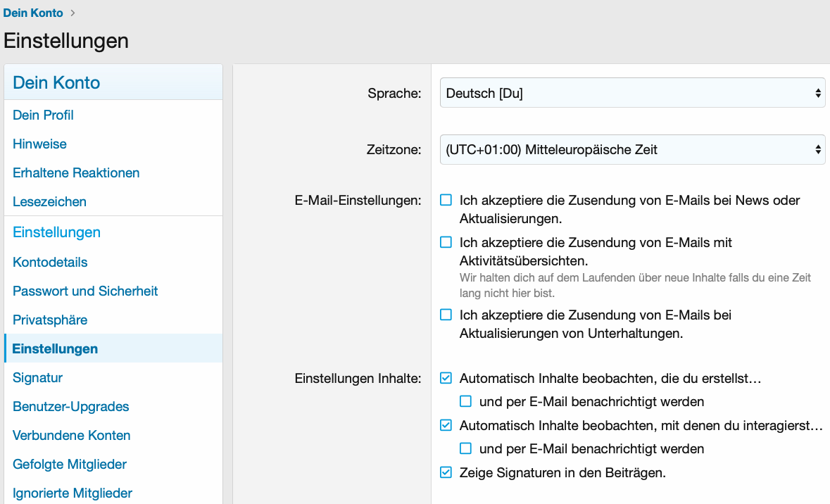Image resolution: width=830 pixels, height=504 pixels.
Task: Open the Privatsphäre settings
Action: pyautogui.click(x=50, y=320)
